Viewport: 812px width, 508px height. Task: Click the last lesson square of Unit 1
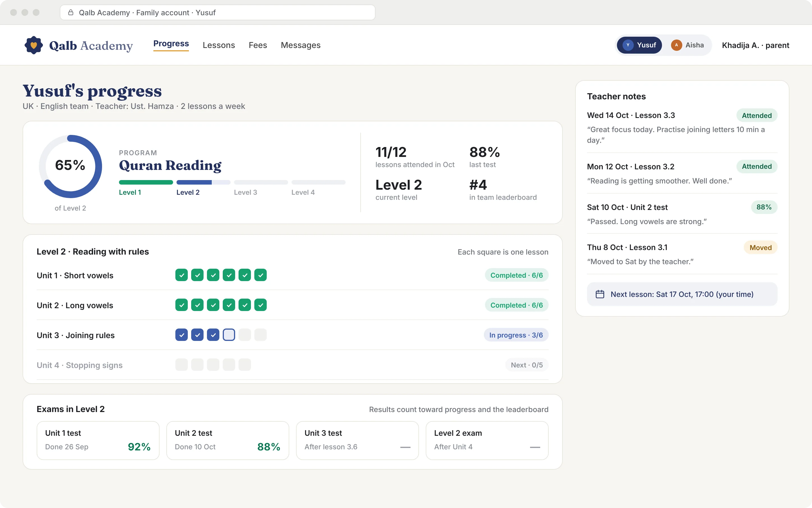[261, 275]
